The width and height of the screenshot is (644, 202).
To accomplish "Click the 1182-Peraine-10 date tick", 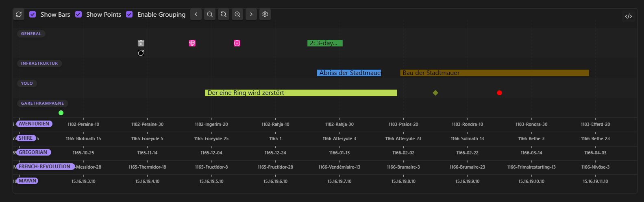I will [83, 124].
